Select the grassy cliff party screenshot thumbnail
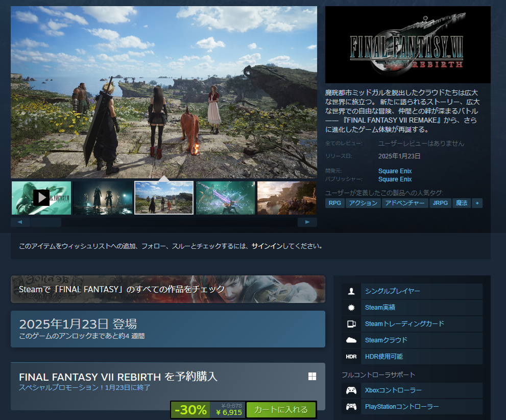 click(164, 198)
